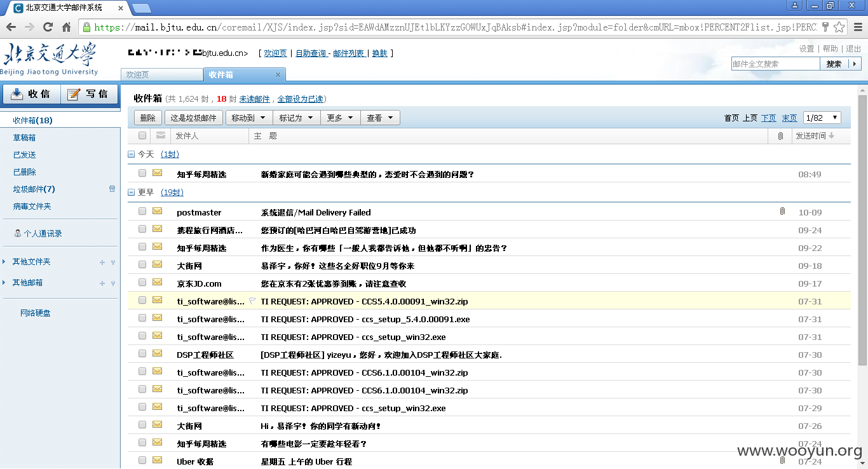Click the envelope icon of the DSP工程师社区 email

pos(157,354)
